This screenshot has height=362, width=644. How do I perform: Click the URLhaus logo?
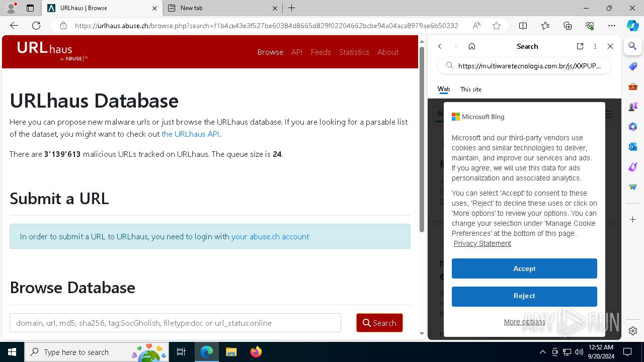pyautogui.click(x=52, y=51)
